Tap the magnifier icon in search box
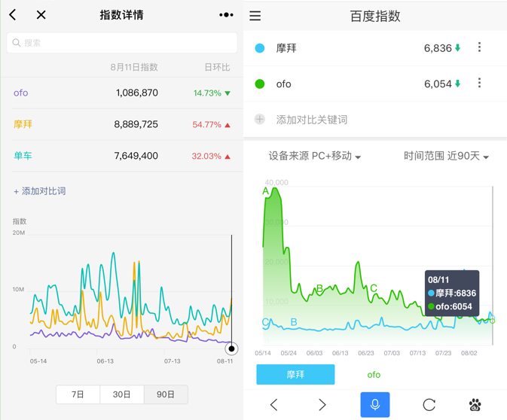 16,43
